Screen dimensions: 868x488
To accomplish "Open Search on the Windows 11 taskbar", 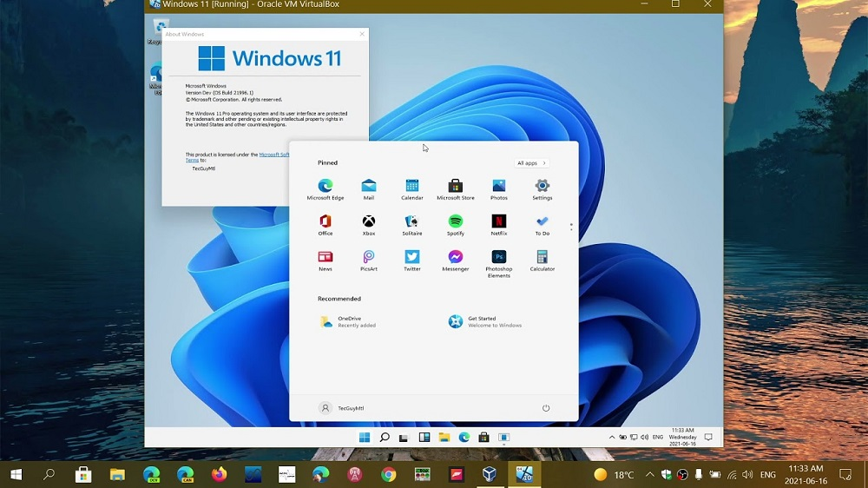I will tap(385, 437).
